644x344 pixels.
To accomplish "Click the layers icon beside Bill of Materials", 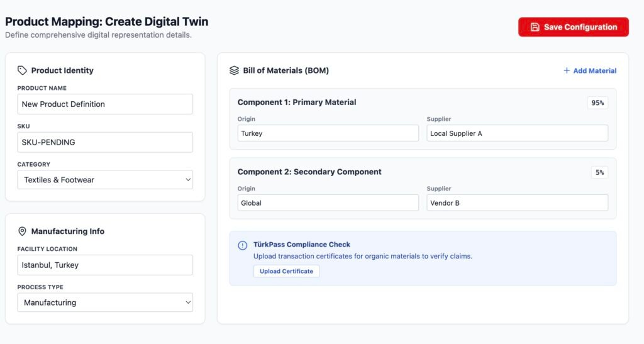I will (234, 70).
